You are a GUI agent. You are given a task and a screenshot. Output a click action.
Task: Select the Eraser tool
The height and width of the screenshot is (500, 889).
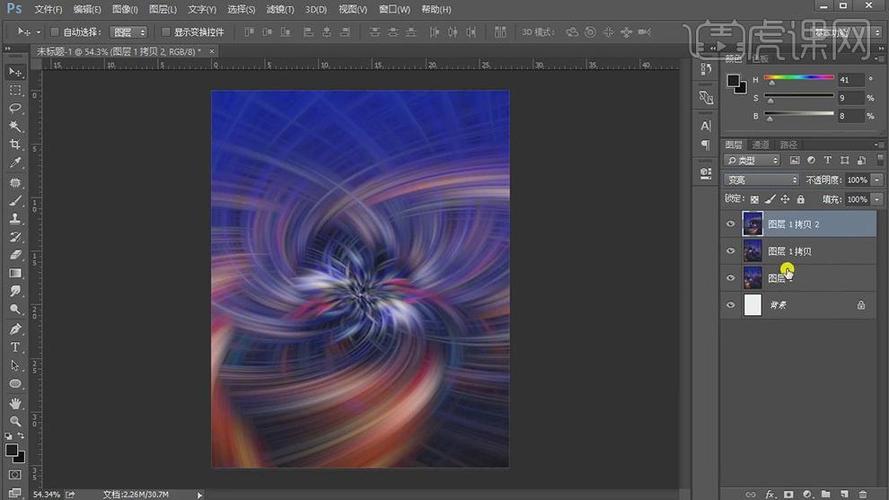[15, 255]
